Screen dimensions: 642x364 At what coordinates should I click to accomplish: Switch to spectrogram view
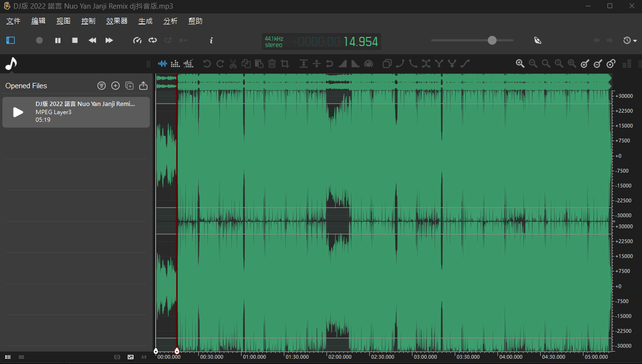pos(175,63)
